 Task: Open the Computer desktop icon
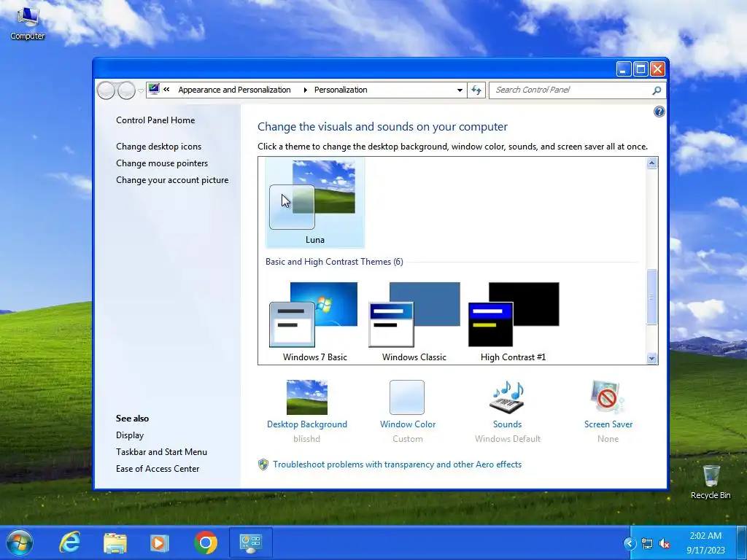coord(28,23)
